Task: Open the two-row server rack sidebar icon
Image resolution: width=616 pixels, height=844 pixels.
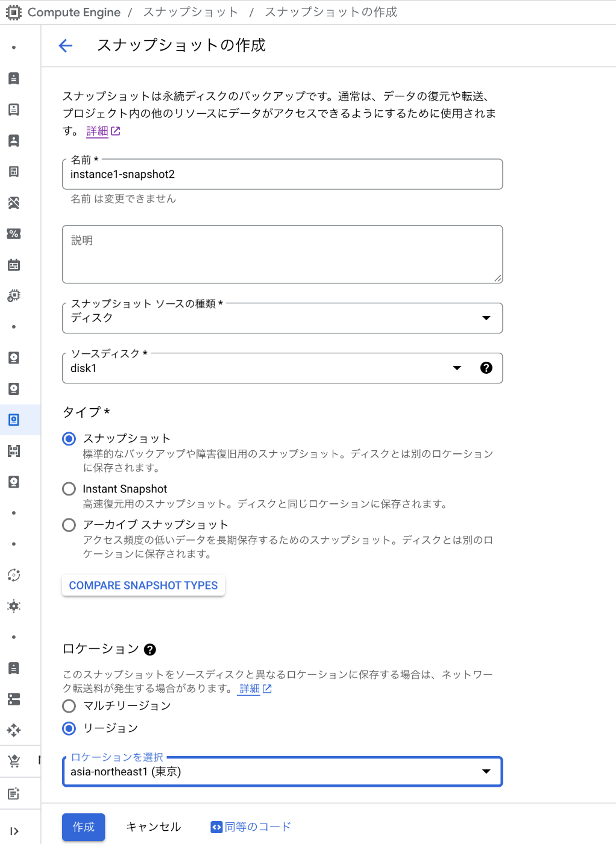Action: click(14, 699)
